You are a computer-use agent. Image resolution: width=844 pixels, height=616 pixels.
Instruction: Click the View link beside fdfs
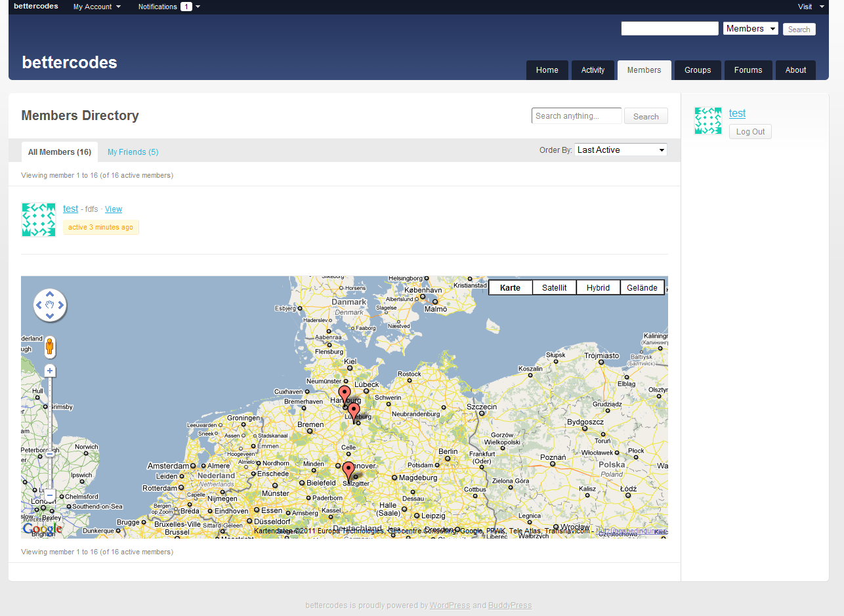coord(114,209)
